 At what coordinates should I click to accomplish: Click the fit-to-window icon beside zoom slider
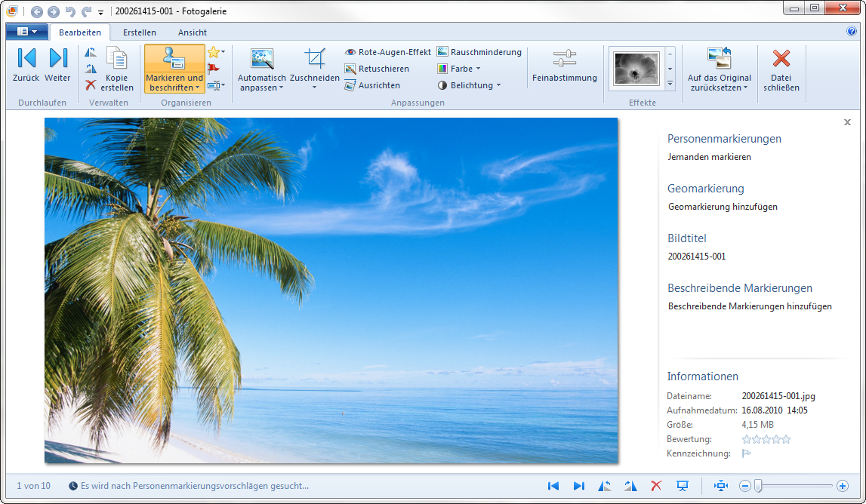pyautogui.click(x=721, y=486)
